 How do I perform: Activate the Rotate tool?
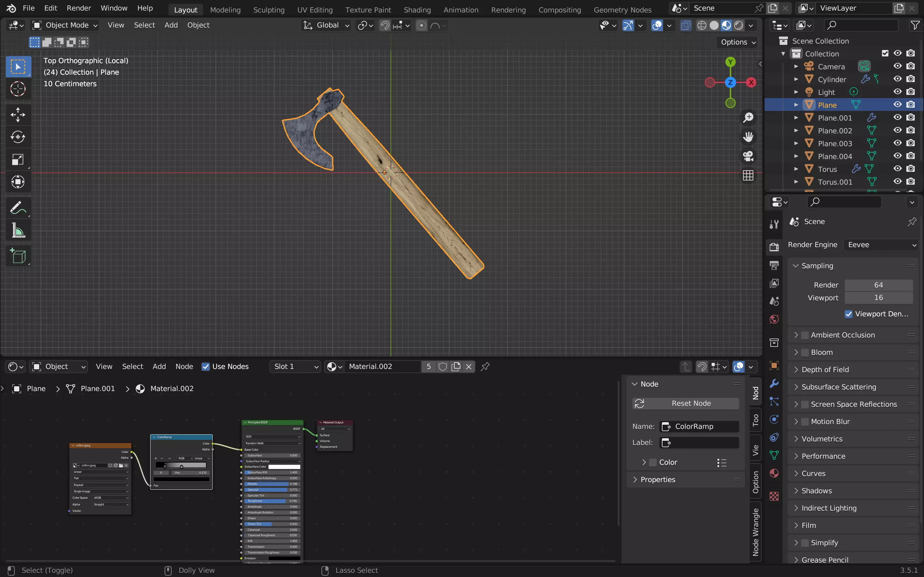pyautogui.click(x=18, y=137)
